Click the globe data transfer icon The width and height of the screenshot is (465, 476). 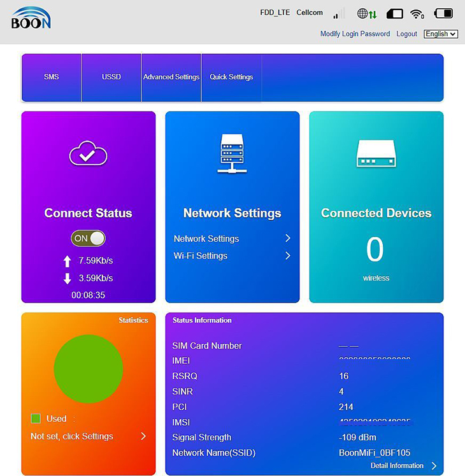click(367, 13)
